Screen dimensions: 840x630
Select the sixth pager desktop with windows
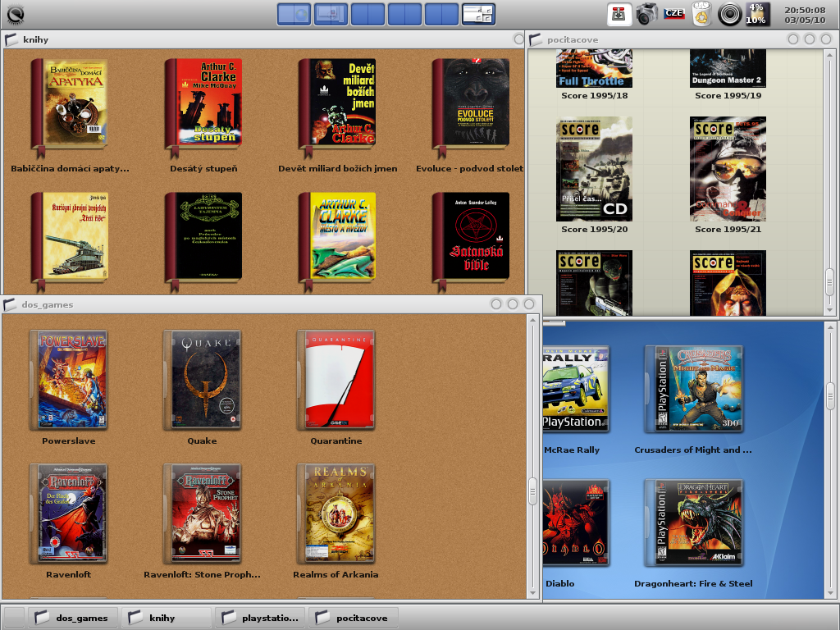click(478, 15)
